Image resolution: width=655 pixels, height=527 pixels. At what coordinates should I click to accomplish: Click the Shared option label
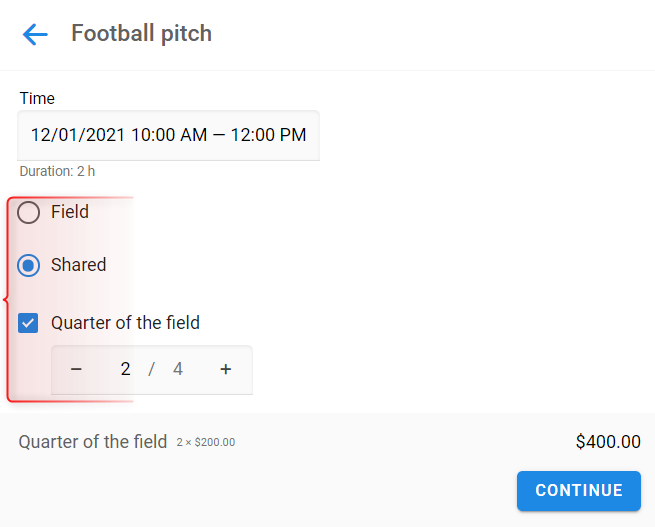point(79,265)
